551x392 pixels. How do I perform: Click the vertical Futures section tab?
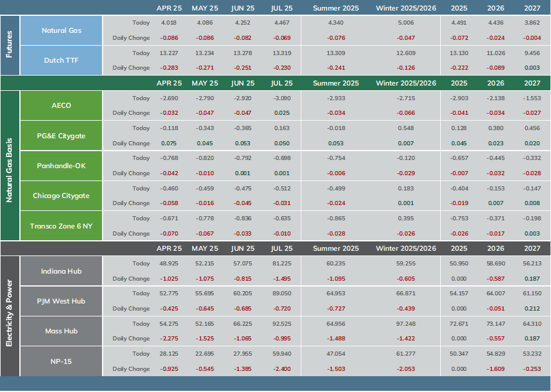click(10, 45)
